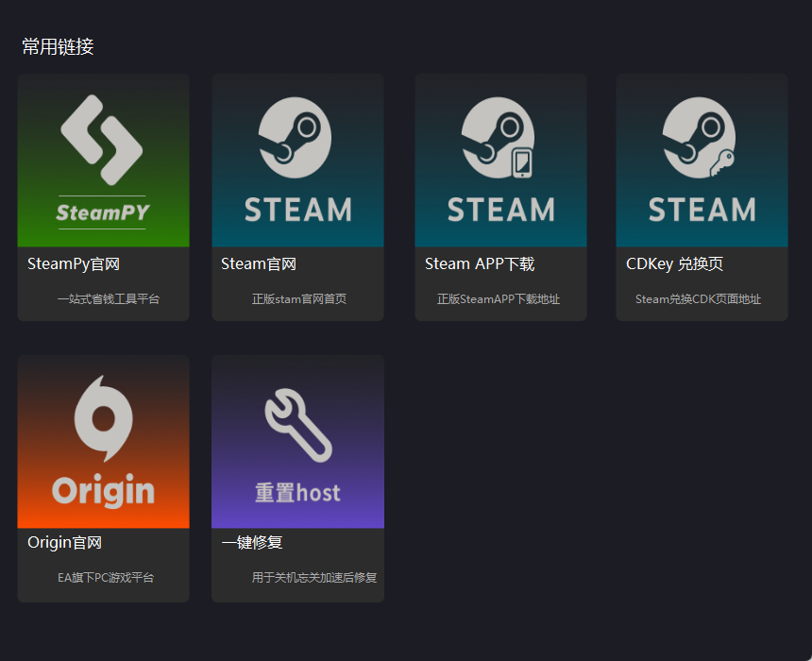The width and height of the screenshot is (812, 661).
Task: Open the SteamPy官网 title link
Action: [74, 264]
